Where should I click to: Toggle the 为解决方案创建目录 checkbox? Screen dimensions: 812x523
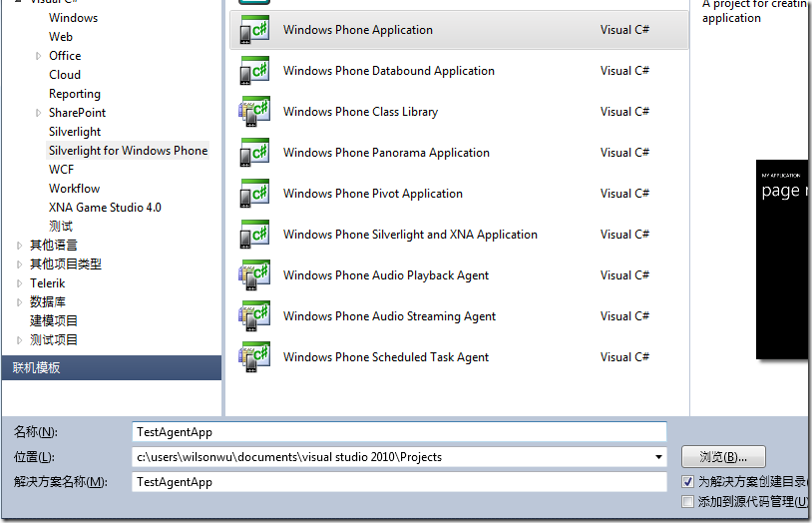click(x=687, y=481)
